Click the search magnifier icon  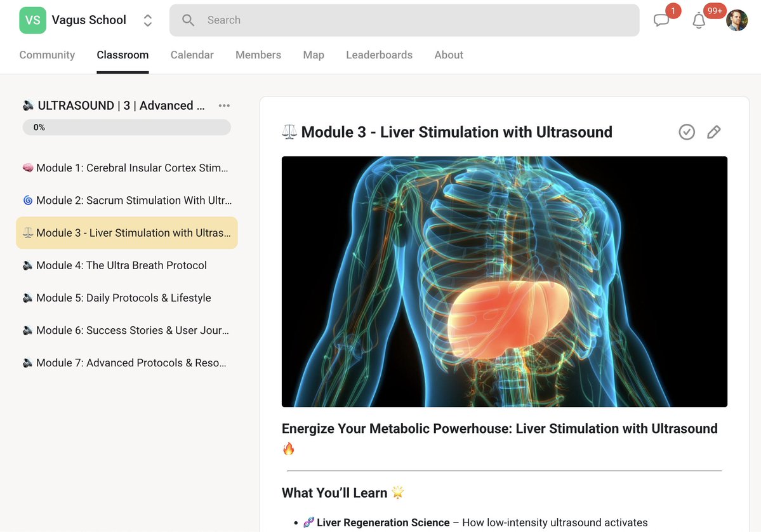pyautogui.click(x=188, y=20)
